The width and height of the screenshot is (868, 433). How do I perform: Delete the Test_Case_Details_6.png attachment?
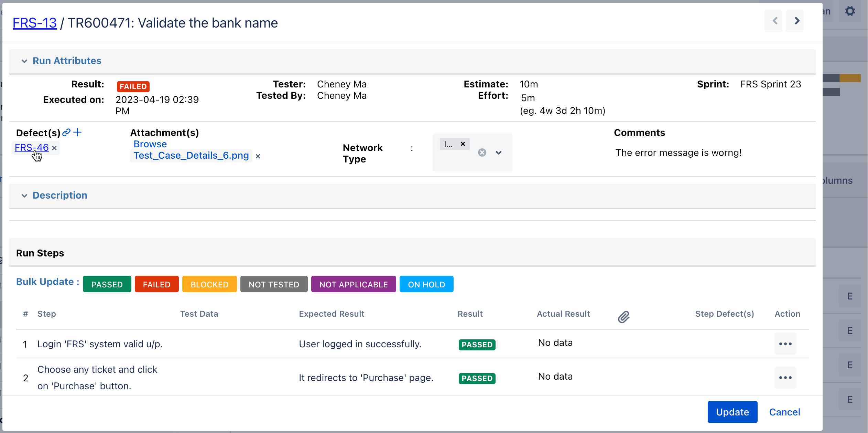(x=258, y=156)
